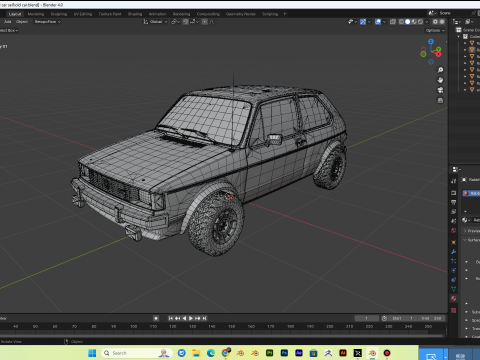This screenshot has width=480, height=360.
Task: Toggle preview range clock in timeline
Action: [384, 318]
